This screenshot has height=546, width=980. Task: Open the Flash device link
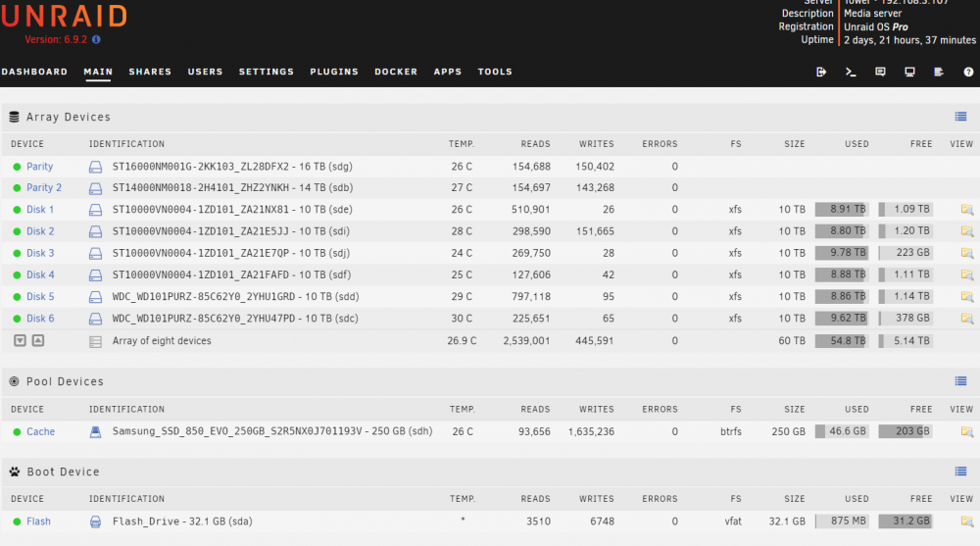(38, 521)
